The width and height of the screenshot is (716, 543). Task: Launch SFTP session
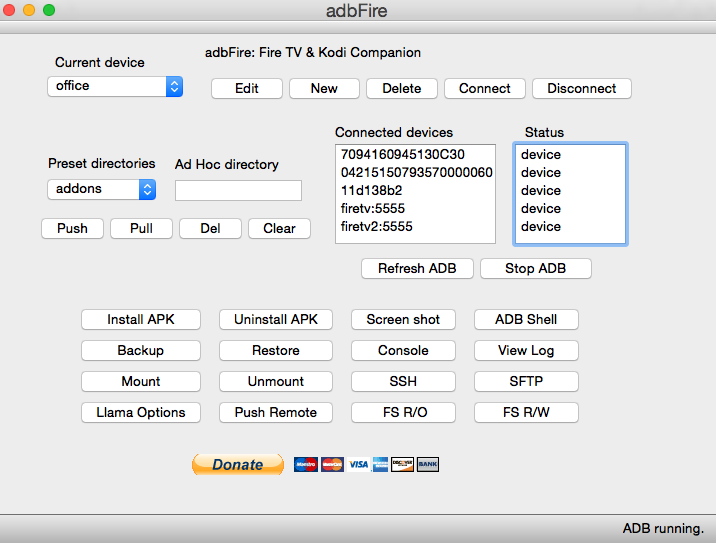coord(526,382)
